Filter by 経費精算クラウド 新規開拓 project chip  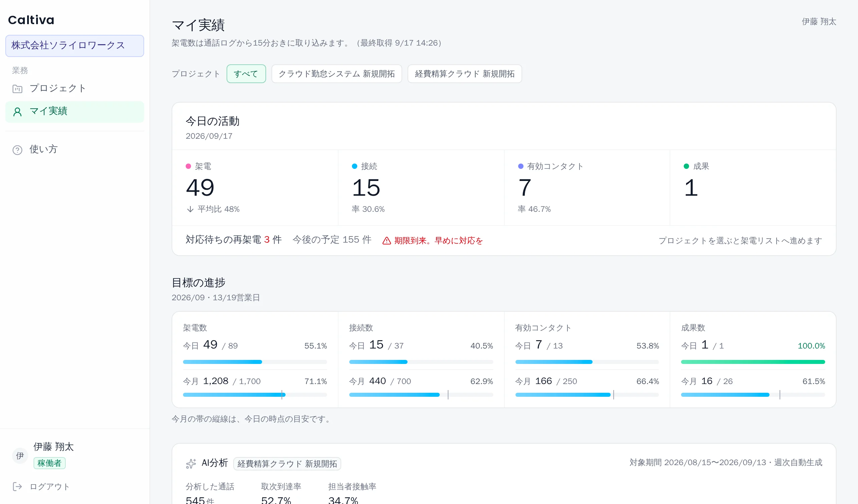point(465,74)
